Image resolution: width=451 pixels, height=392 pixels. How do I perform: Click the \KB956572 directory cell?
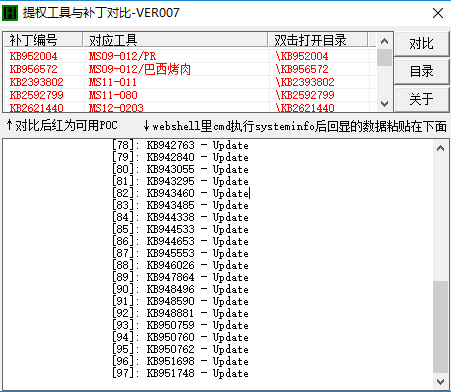302,69
